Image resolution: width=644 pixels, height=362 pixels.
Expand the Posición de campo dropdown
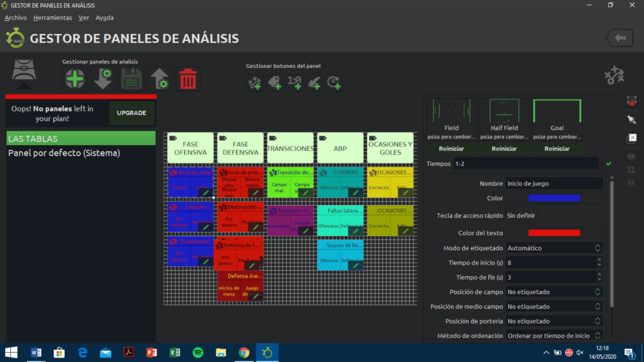[x=553, y=292]
